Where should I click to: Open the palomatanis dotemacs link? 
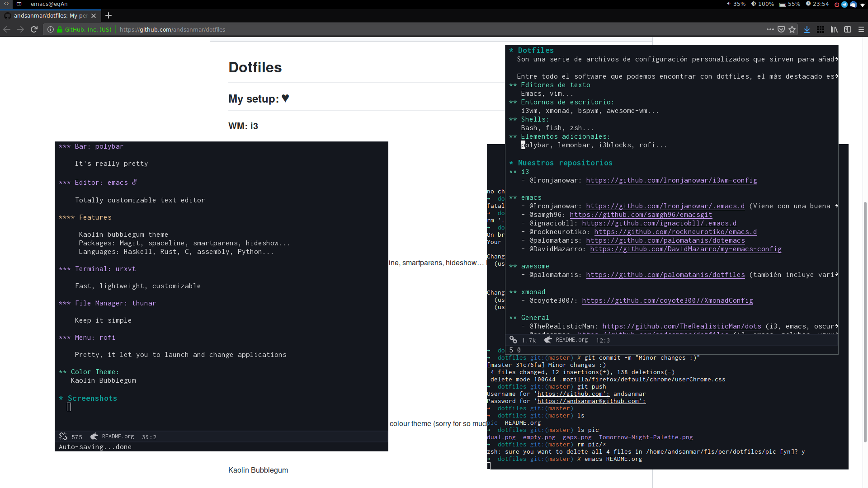tap(665, 240)
